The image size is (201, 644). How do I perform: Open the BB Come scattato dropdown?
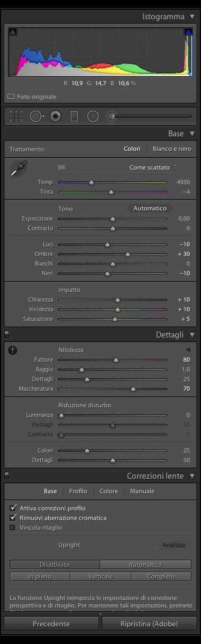(x=153, y=167)
